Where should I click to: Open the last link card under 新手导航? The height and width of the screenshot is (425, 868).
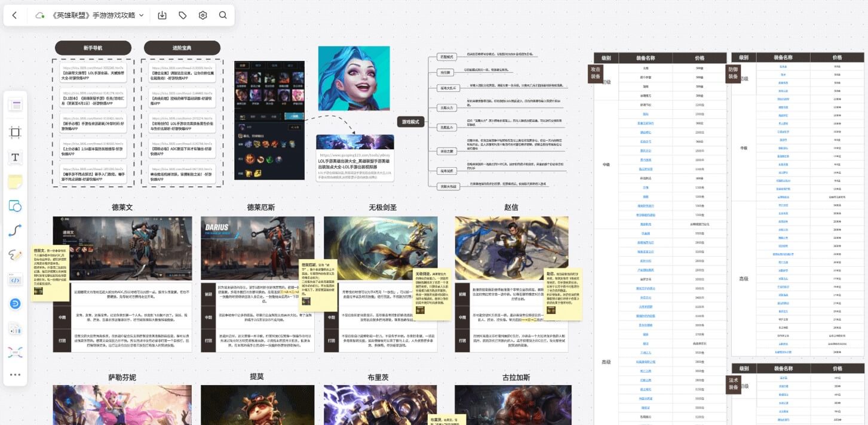93,173
